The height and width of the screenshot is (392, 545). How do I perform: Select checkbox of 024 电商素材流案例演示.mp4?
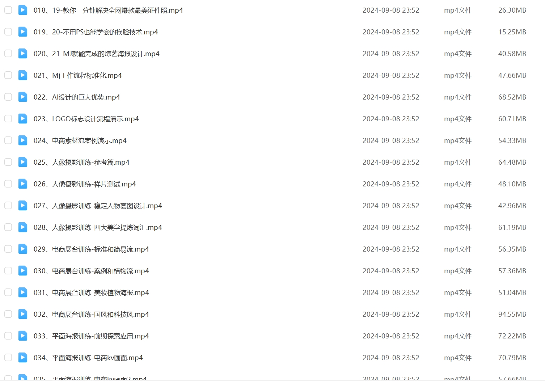click(8, 140)
